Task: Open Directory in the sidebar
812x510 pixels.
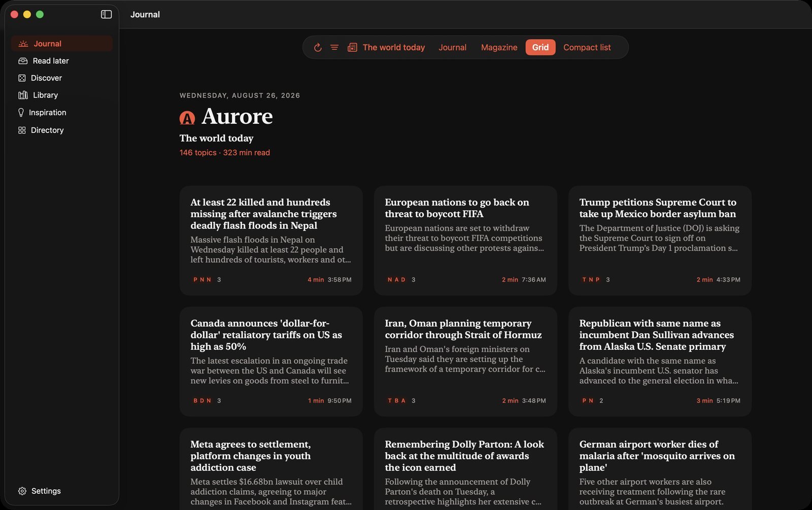Action: 62,130
